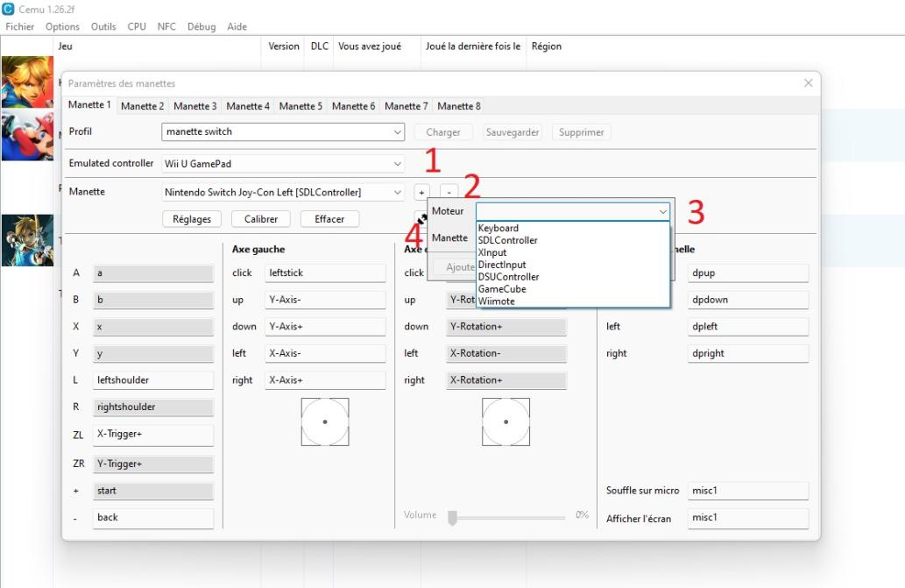This screenshot has width=905, height=588.
Task: Click the Réglages button
Action: [x=192, y=219]
